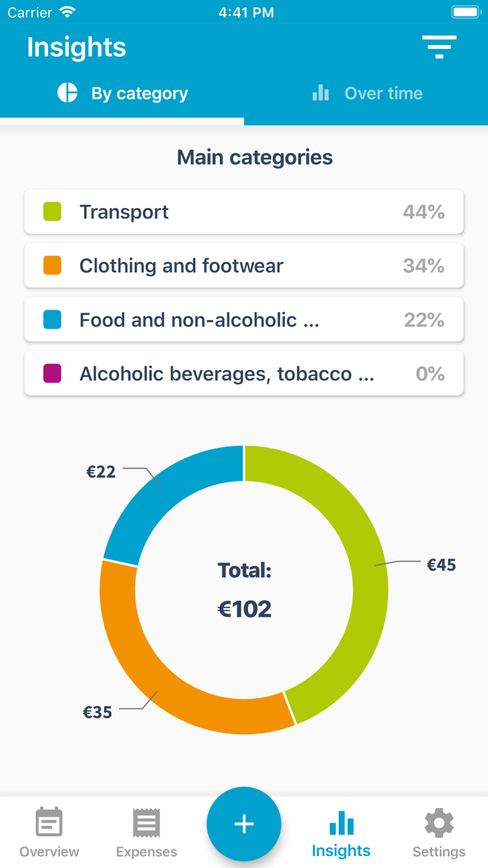Tap the plus button to add an expense
Viewport: 488px width, 868px height.
coord(243,824)
